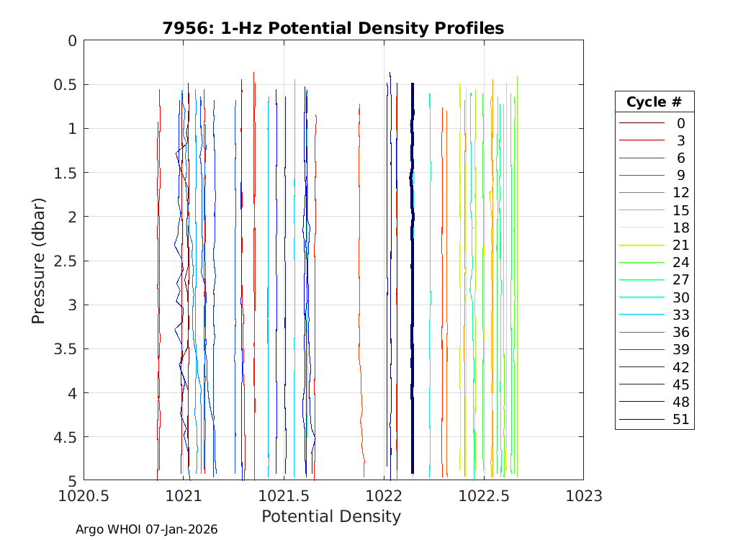Click the legend line sample for cycle 21
This screenshot has height=540, width=756.
641,246
